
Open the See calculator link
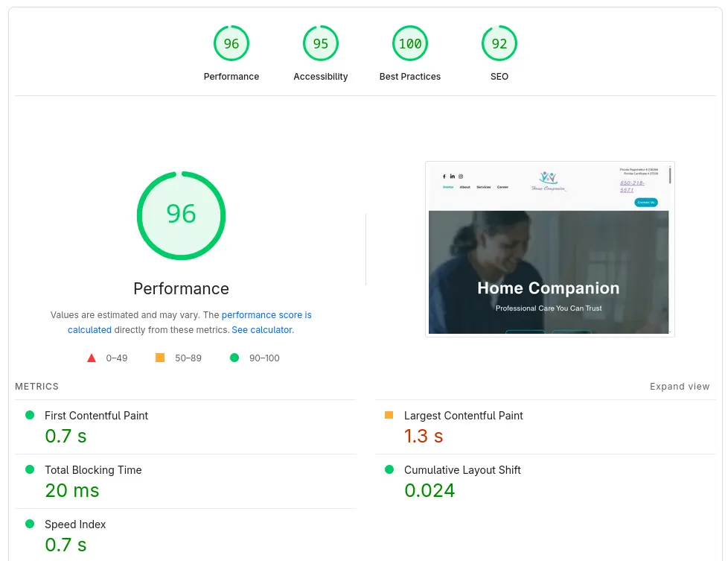262,329
